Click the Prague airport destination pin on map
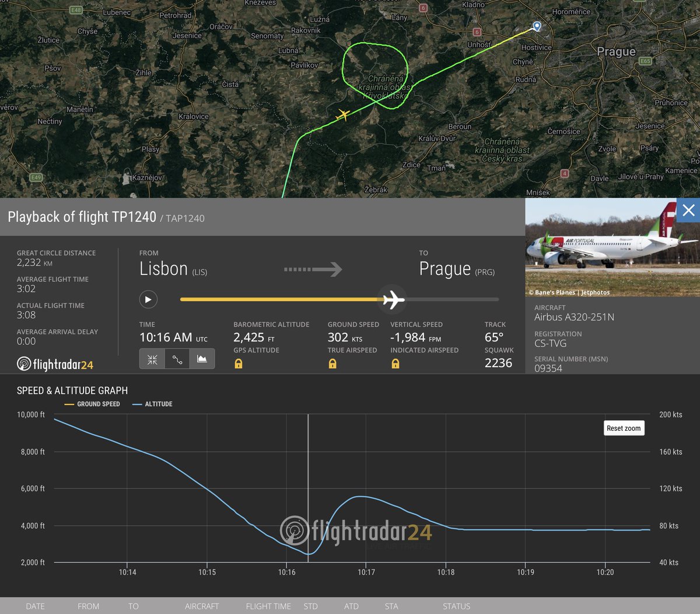 pyautogui.click(x=537, y=26)
